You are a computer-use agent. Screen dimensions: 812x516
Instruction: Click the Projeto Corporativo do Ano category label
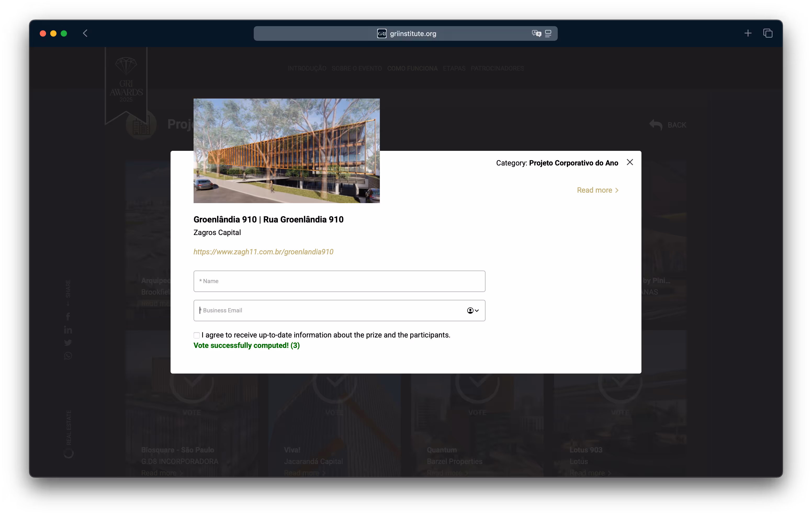click(x=573, y=163)
